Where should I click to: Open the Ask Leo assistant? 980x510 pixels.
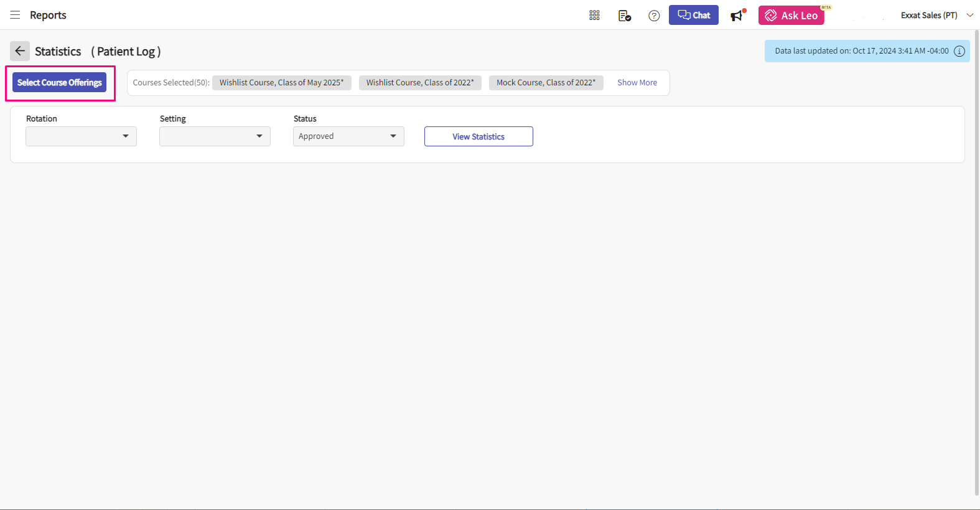pyautogui.click(x=791, y=16)
